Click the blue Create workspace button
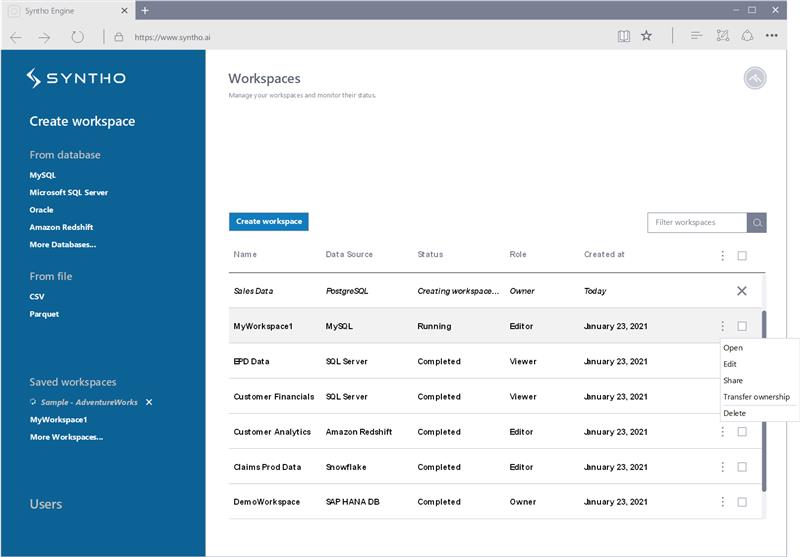 tap(269, 221)
